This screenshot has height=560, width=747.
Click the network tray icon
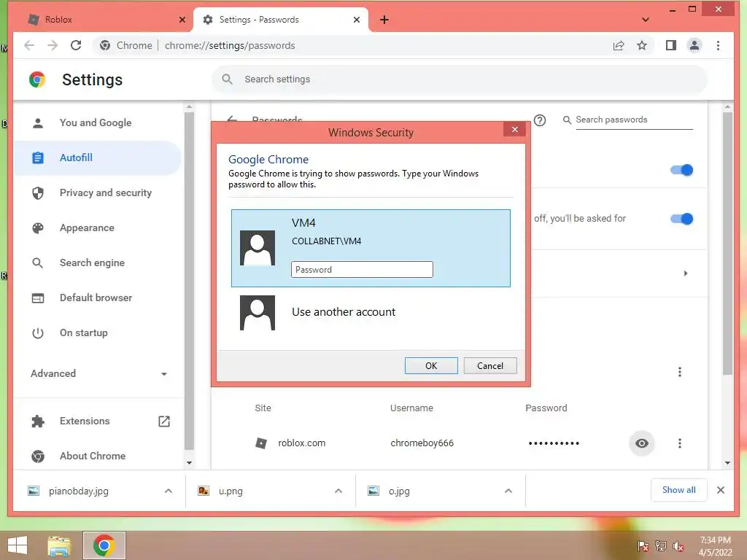(661, 546)
